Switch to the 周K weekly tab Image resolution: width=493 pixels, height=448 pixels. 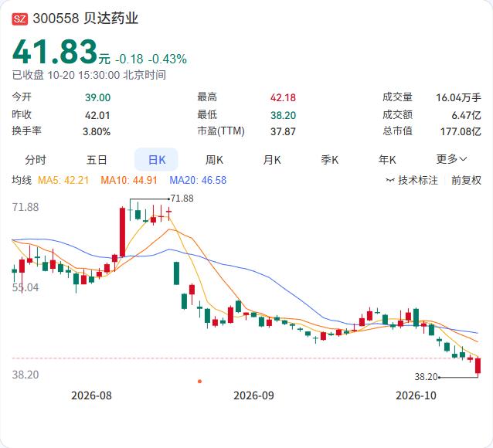pyautogui.click(x=214, y=160)
